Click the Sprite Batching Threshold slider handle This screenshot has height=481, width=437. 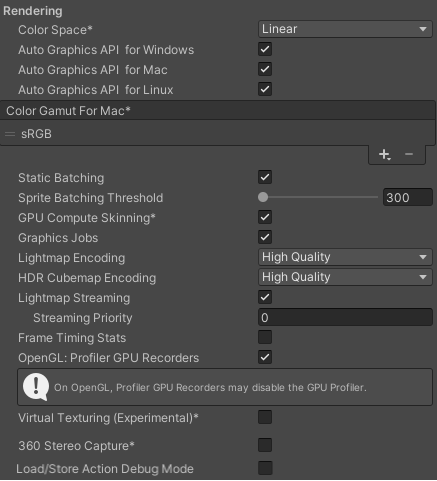[263, 197]
